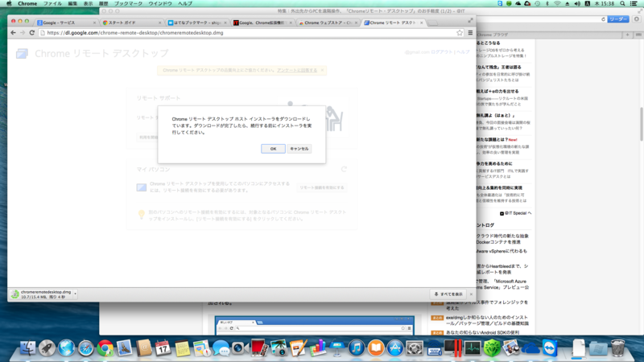Open the ファイル menu
Screen dimensions: 644x362
point(52,3)
